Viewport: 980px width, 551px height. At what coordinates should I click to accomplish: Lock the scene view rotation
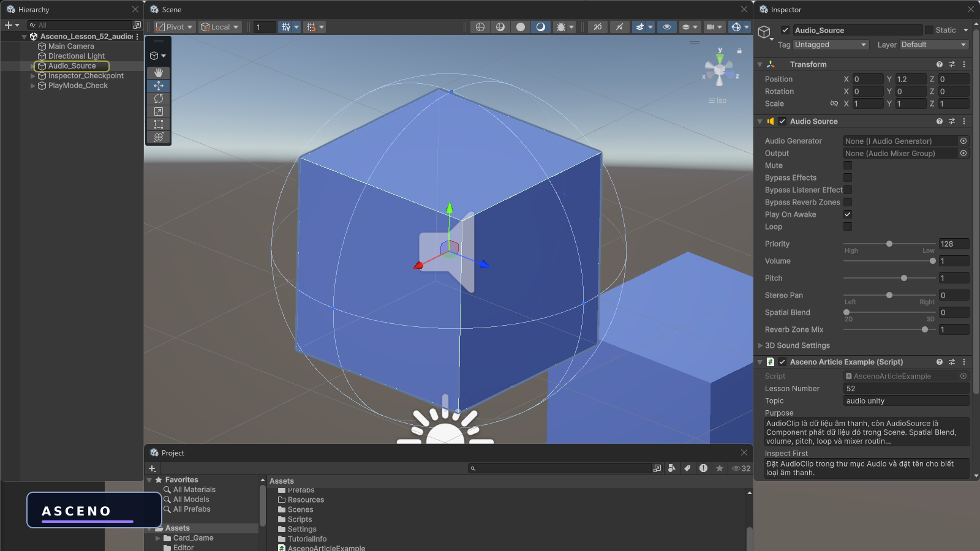point(739,51)
